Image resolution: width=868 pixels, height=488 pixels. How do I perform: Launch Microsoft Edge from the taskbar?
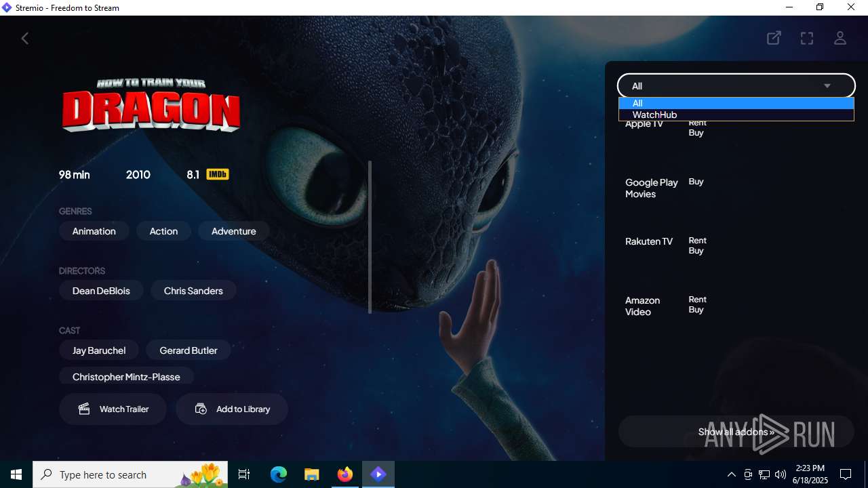(x=279, y=474)
